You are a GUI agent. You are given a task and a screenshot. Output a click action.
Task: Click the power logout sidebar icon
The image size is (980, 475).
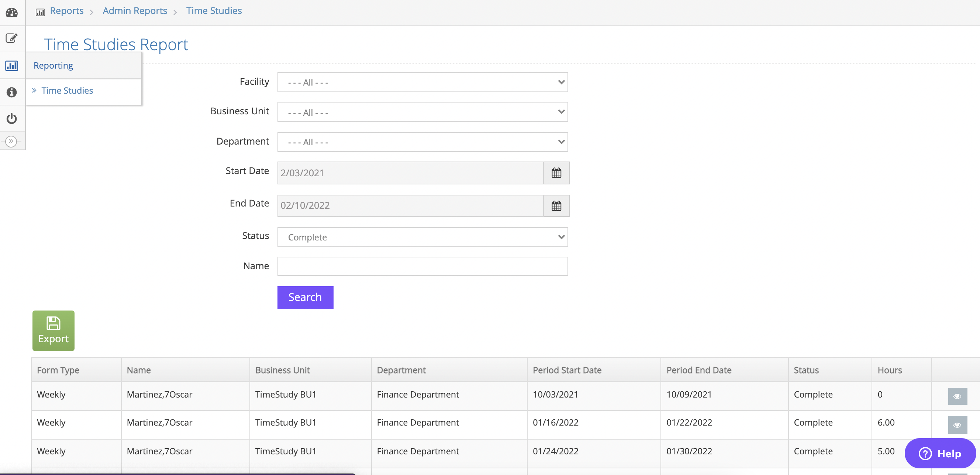[12, 118]
